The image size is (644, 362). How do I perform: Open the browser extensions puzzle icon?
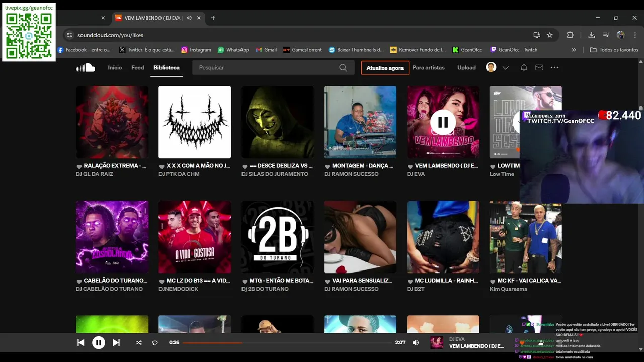pos(570,35)
